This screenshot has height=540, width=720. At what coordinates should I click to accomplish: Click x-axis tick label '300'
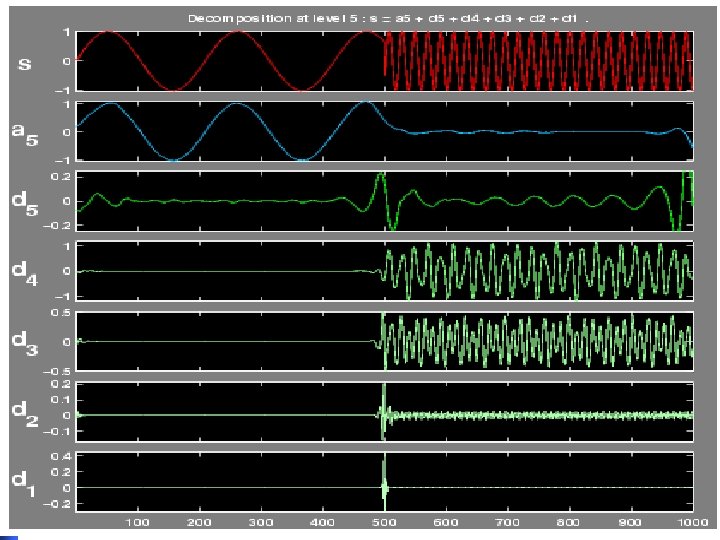261,522
